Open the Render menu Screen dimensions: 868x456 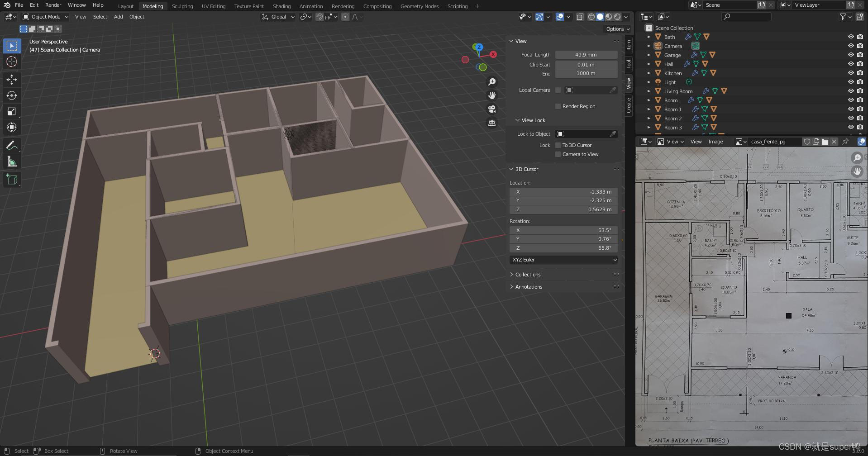pyautogui.click(x=53, y=5)
